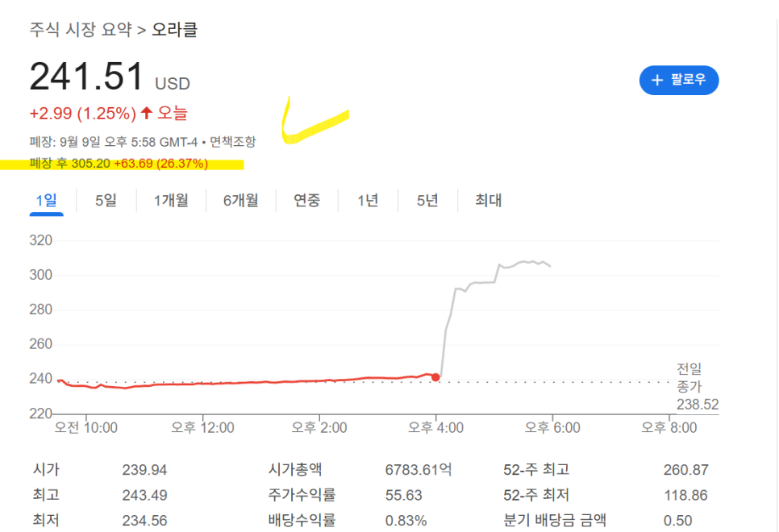Viewport: 779px width, 532px height.
Task: Click the 시가총액 value 6783.61억
Action: pos(419,470)
